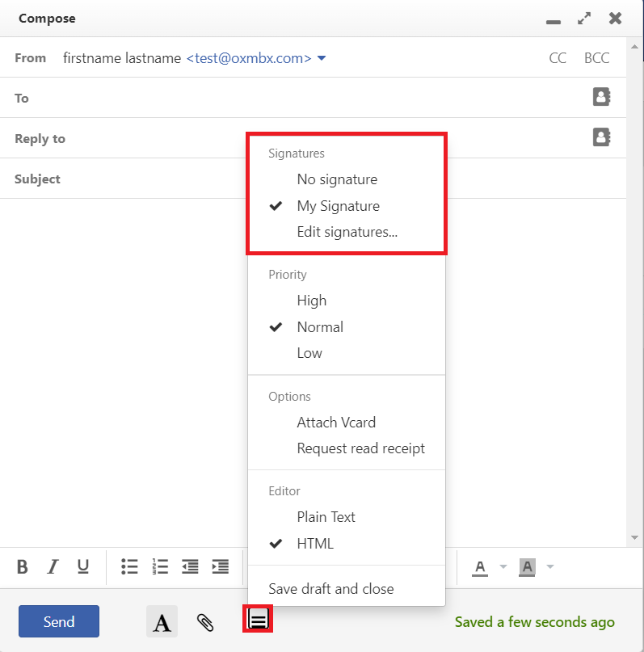Select Save draft and close
The image size is (644, 652).
pyautogui.click(x=331, y=589)
